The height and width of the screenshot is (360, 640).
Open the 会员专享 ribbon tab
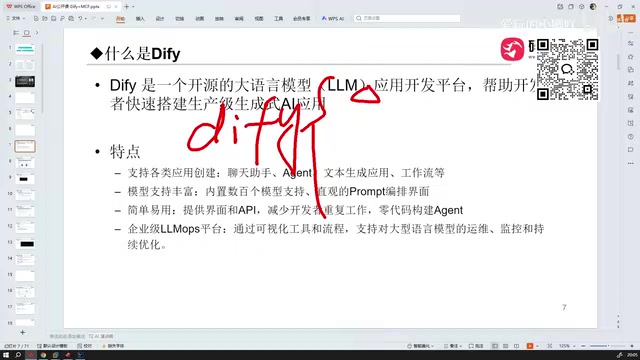pos(302,19)
